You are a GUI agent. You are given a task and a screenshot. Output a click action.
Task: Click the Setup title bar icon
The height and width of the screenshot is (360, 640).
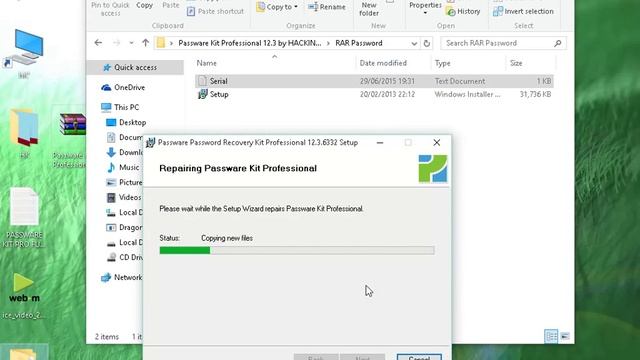coord(151,142)
